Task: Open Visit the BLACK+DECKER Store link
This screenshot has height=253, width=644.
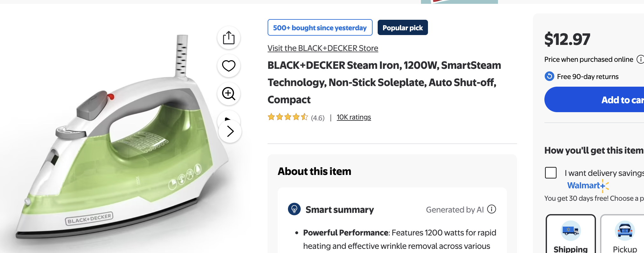Action: point(323,48)
